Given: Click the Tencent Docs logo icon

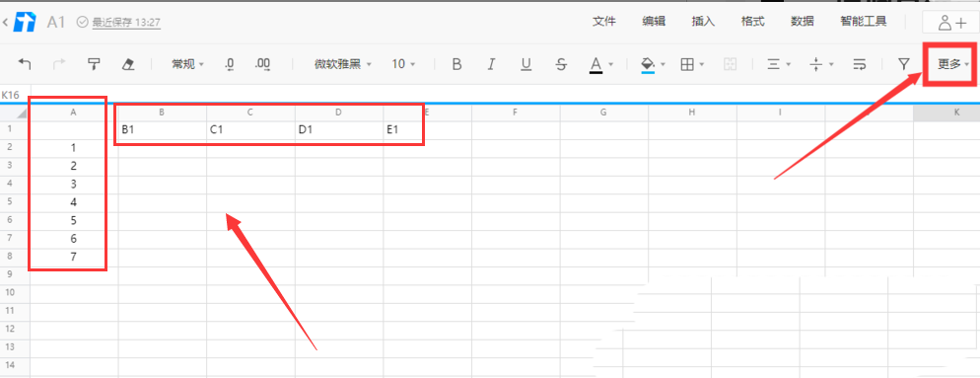Looking at the screenshot, I should tap(25, 22).
